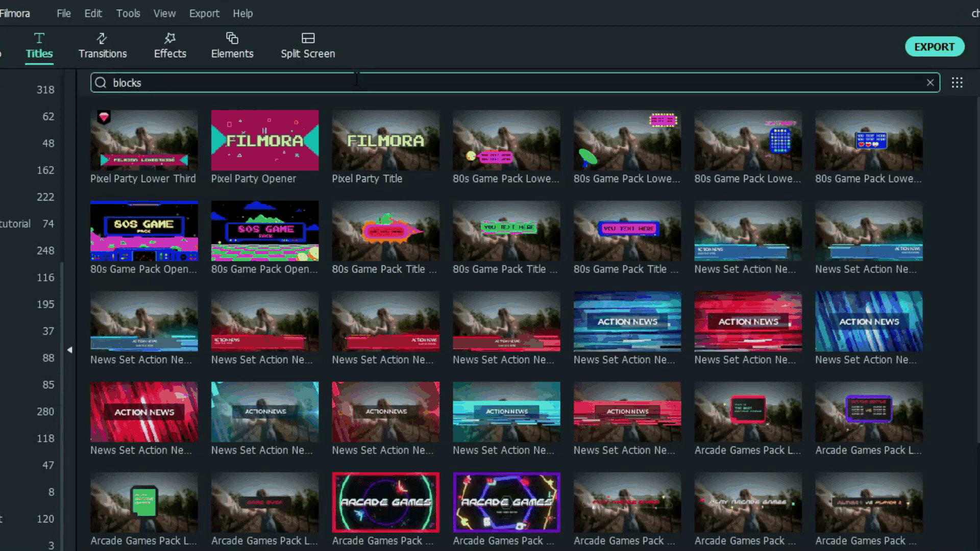Expand the Tools menu dropdown

128,13
